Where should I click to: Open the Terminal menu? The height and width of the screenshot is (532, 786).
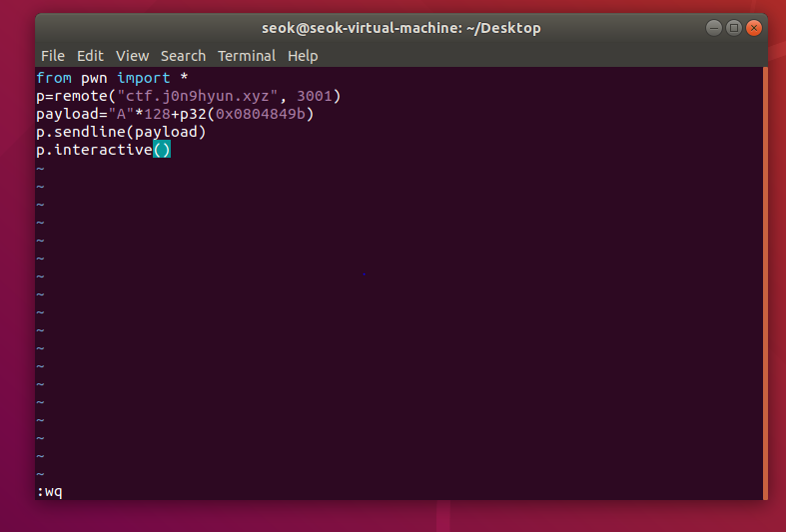(247, 56)
